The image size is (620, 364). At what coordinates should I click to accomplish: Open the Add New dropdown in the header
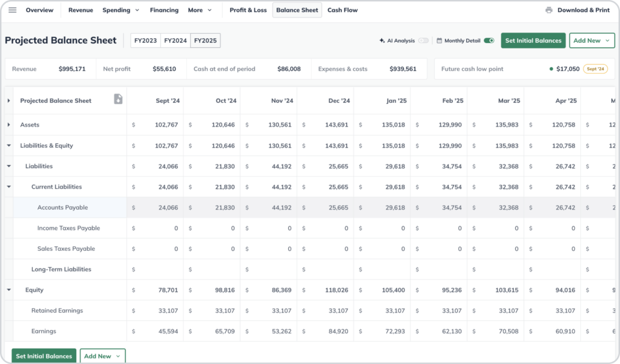coord(592,39)
